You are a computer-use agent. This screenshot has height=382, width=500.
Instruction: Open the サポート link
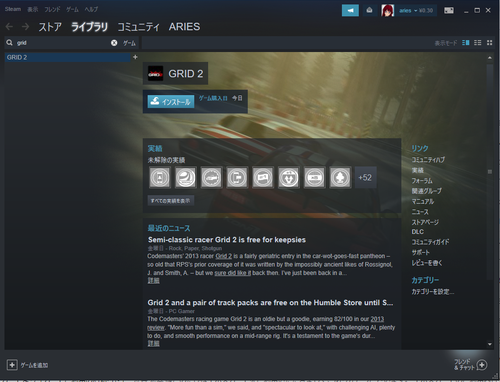[x=421, y=252]
